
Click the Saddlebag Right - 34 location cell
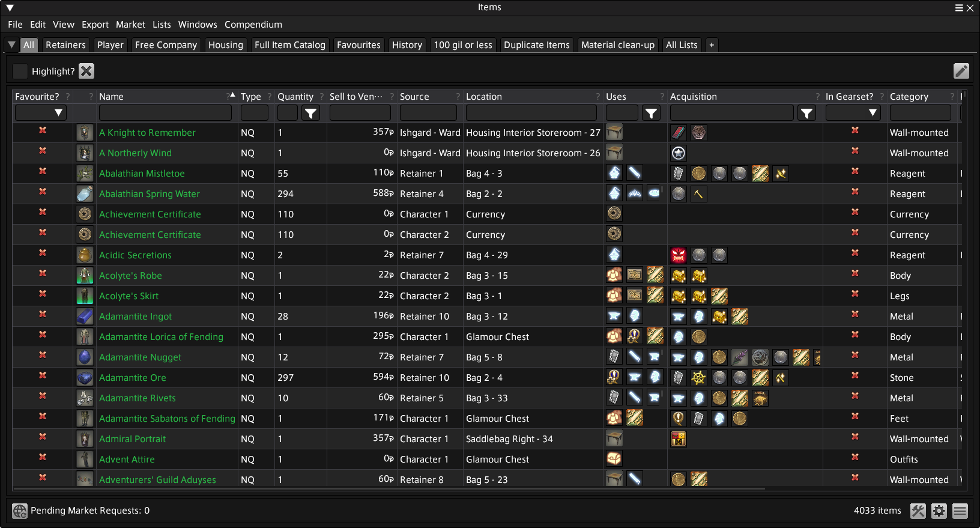pyautogui.click(x=509, y=439)
